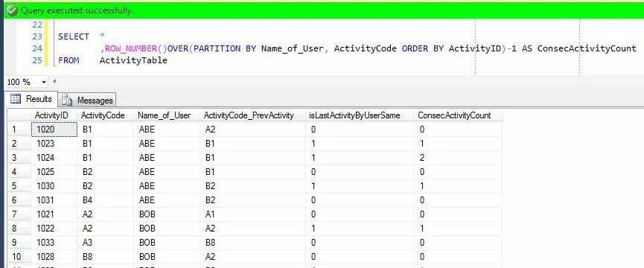
Task: Select result row number 4
Action: pos(19,172)
